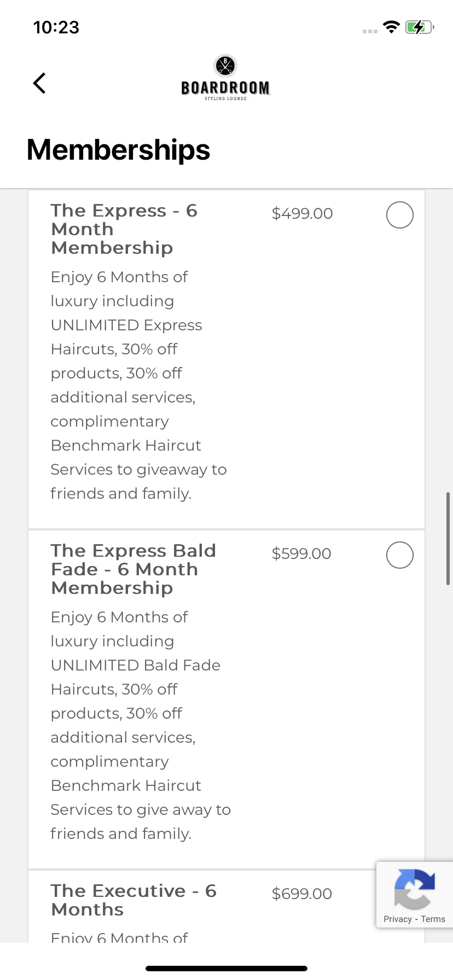Open the reCAPTCHA Privacy link
This screenshot has width=453, height=980.
pos(397,919)
